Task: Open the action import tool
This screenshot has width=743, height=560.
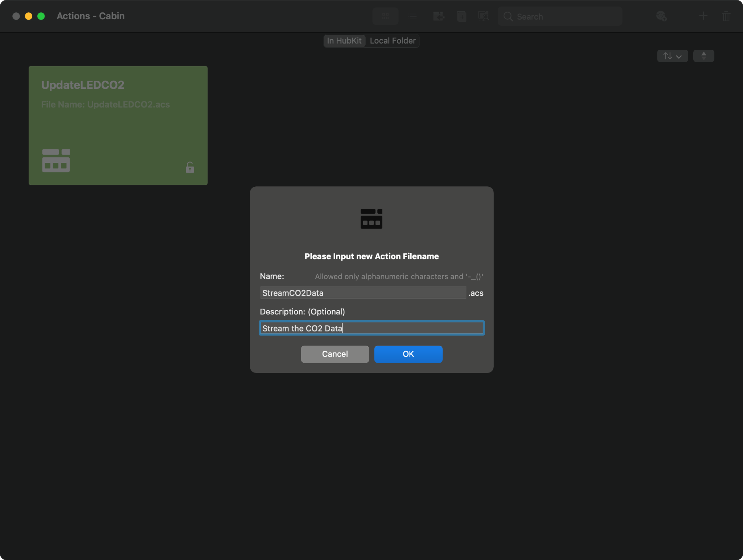Action: [438, 16]
